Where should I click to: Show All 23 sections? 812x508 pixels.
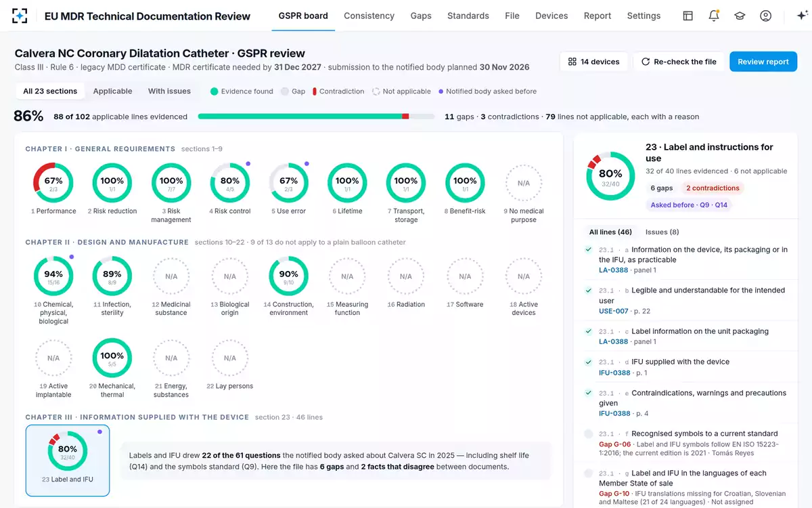[50, 91]
